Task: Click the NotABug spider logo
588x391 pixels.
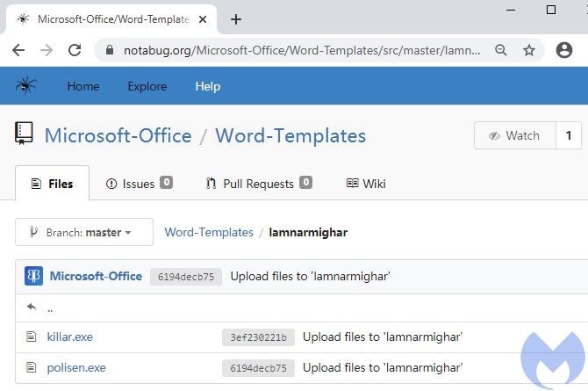Action: (x=25, y=86)
